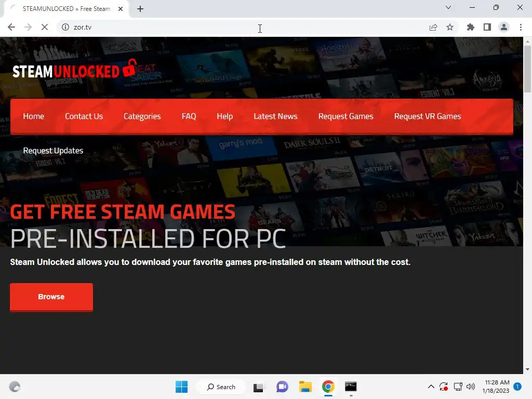Open Contact Us page
The height and width of the screenshot is (399, 532).
click(x=84, y=116)
